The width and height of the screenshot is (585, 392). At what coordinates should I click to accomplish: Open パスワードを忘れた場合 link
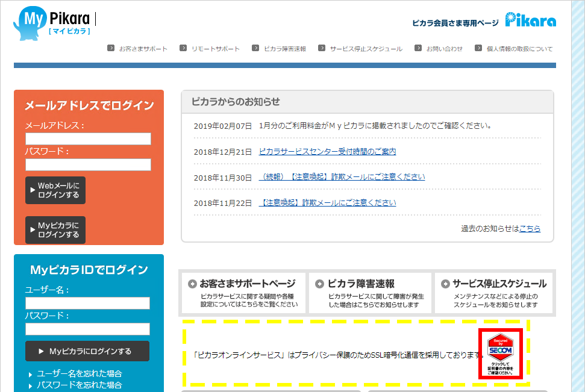coord(80,385)
